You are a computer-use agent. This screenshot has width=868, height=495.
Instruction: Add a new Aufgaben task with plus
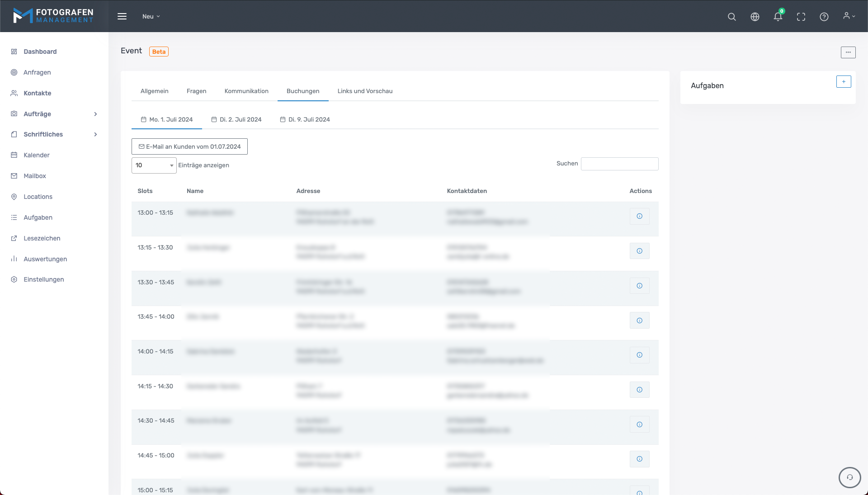click(x=843, y=82)
